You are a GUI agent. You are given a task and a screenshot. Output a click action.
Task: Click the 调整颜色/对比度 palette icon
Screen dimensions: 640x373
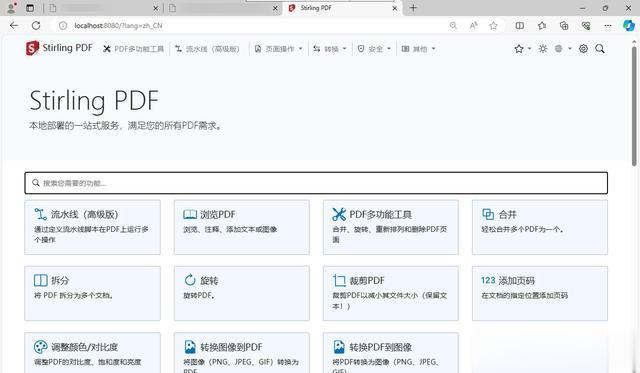click(40, 347)
